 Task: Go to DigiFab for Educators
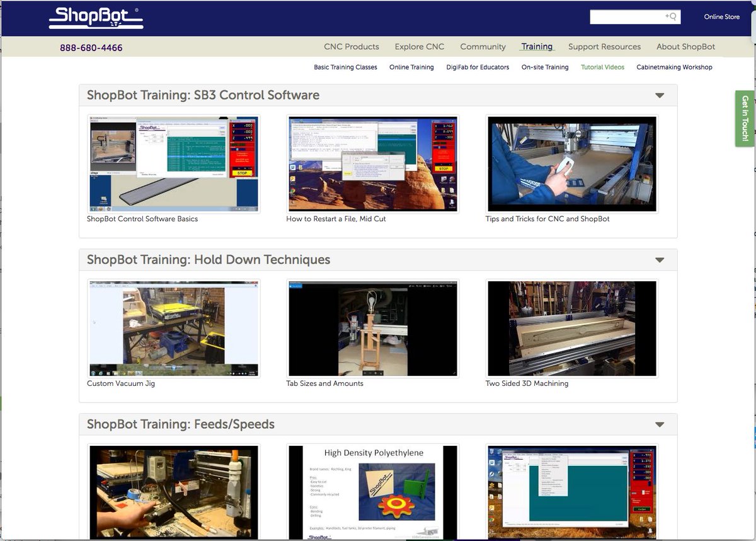click(478, 67)
